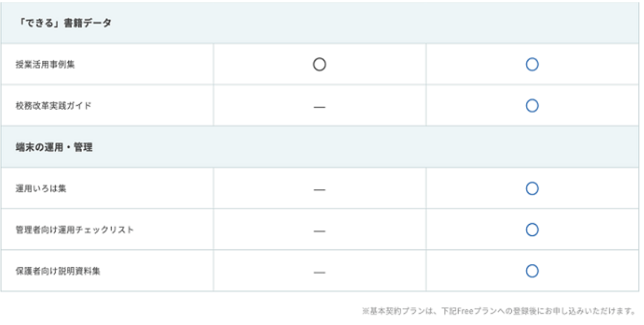Click blue circle for 管理者向け運用チェックリスト
The width and height of the screenshot is (644, 325).
(x=531, y=230)
